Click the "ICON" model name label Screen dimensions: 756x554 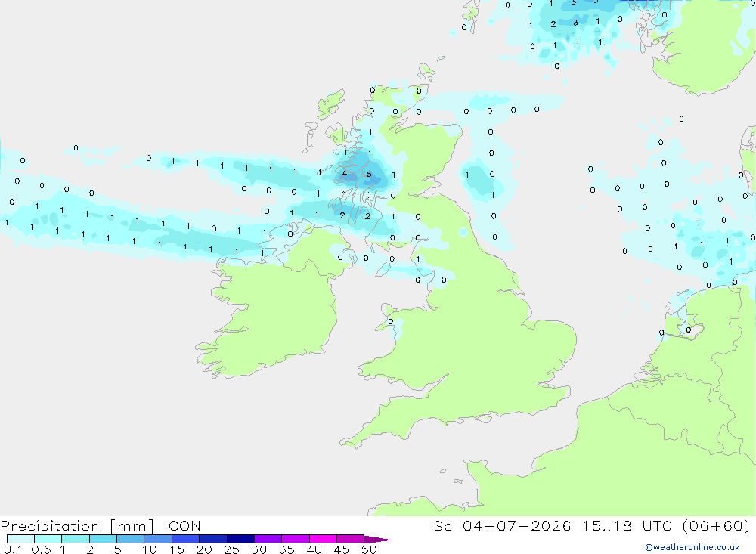[182, 525]
